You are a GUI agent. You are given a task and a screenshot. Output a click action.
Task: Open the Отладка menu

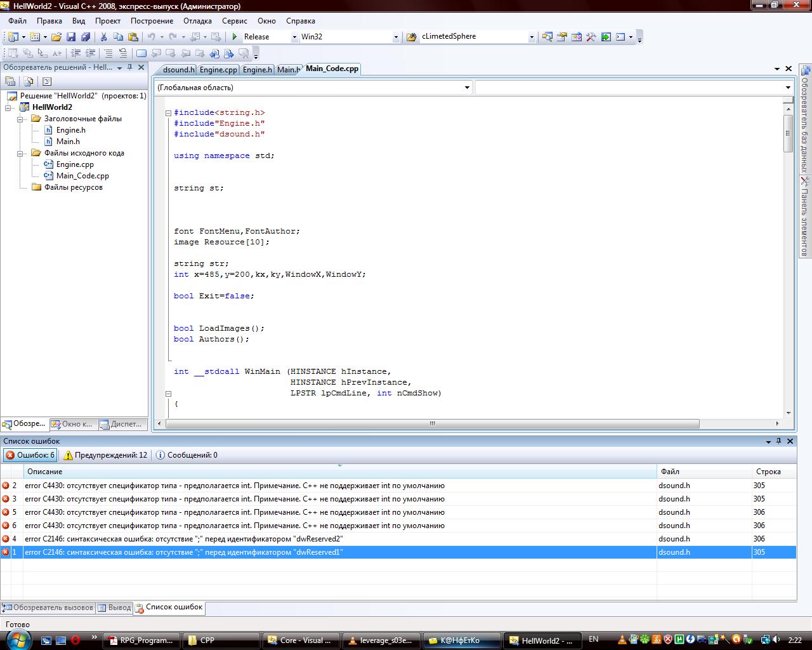point(197,21)
